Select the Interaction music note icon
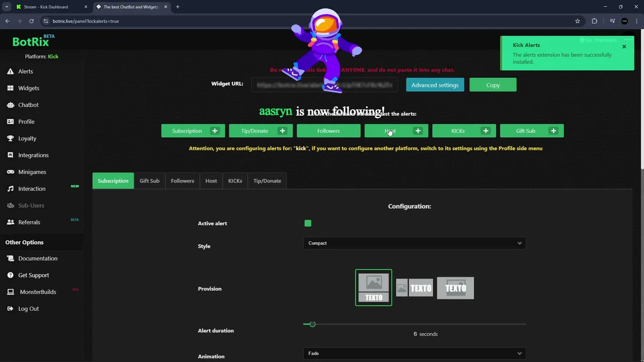 (x=10, y=189)
